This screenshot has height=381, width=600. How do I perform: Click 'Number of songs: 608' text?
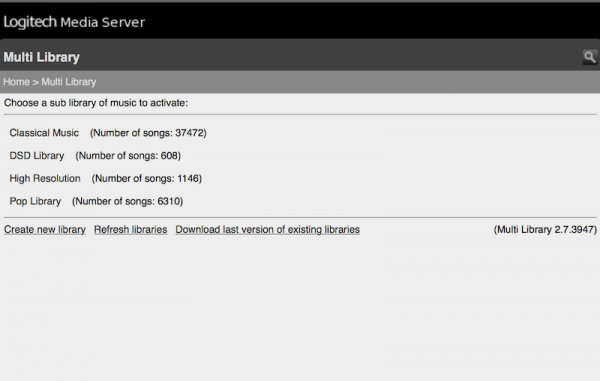pos(128,156)
